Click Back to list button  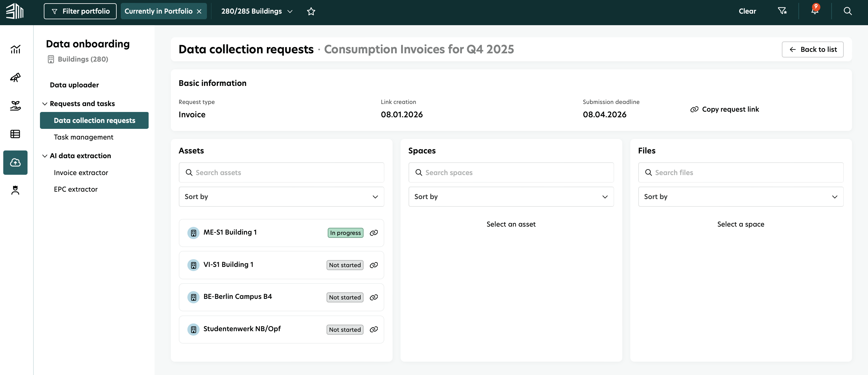[812, 49]
